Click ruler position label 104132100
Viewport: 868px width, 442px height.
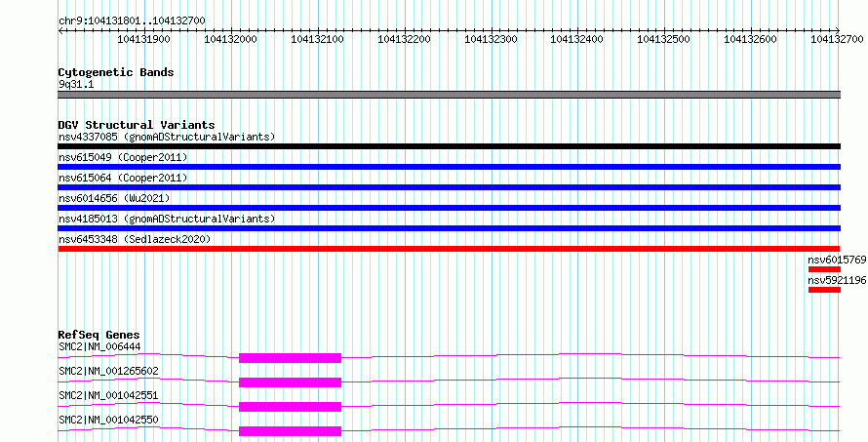(317, 39)
